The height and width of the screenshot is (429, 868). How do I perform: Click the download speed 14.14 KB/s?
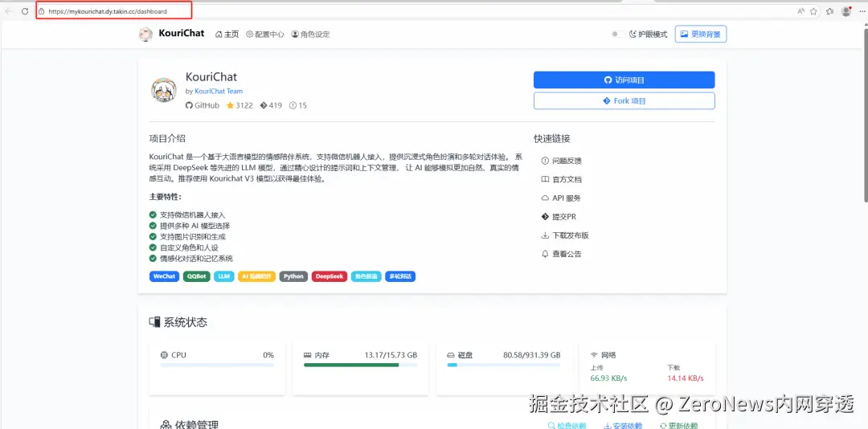686,378
